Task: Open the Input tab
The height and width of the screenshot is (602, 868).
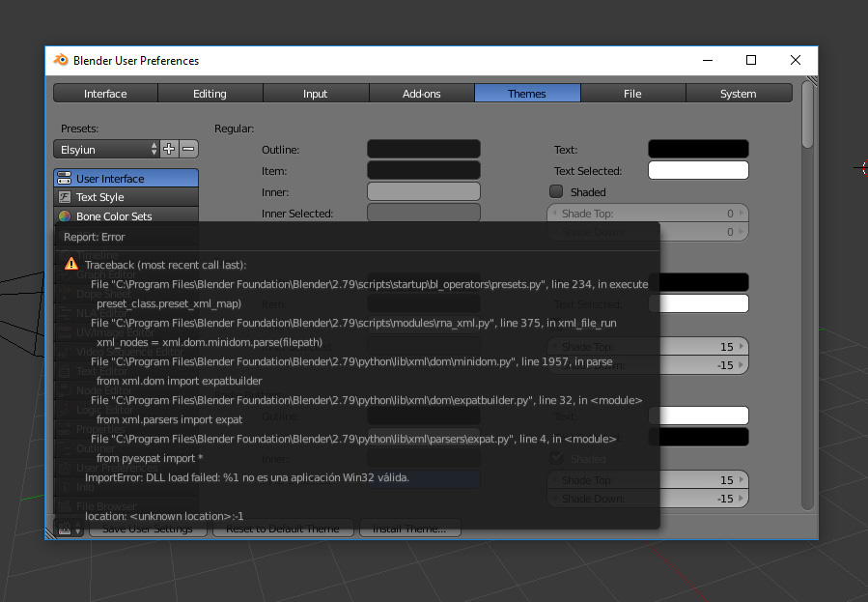Action: (316, 94)
